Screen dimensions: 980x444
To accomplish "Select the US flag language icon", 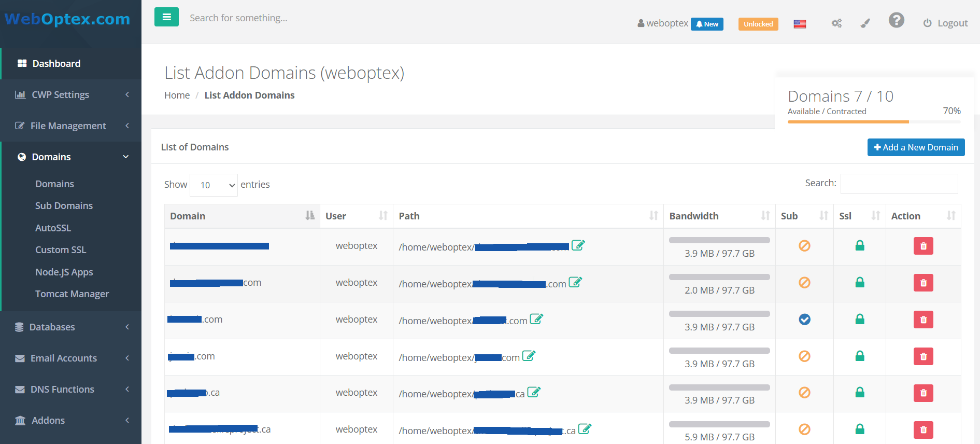I will pyautogui.click(x=800, y=24).
